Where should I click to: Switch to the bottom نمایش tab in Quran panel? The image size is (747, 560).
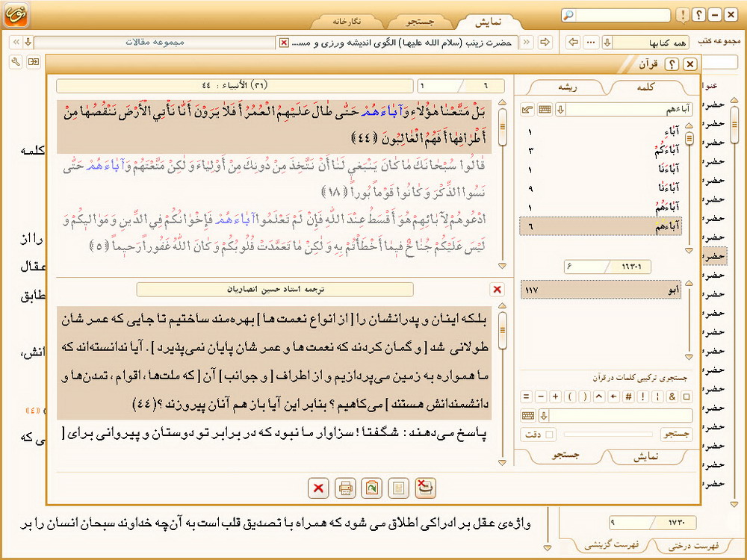coord(645,455)
